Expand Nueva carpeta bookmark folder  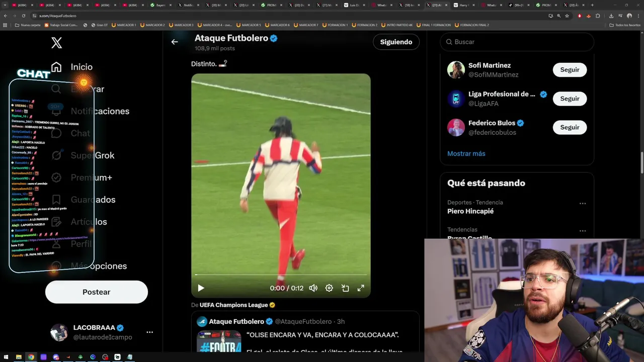click(28, 25)
